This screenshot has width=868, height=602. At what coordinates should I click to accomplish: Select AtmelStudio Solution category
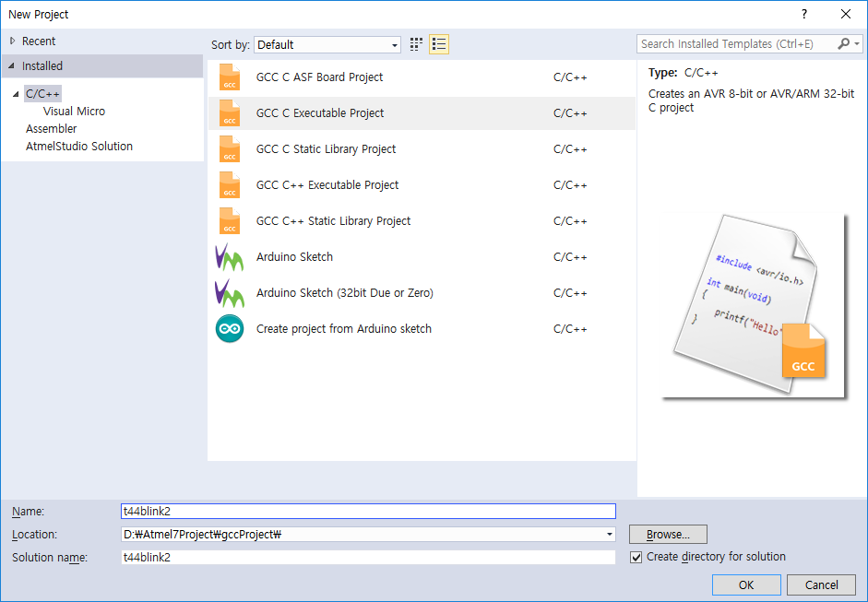[x=79, y=147]
